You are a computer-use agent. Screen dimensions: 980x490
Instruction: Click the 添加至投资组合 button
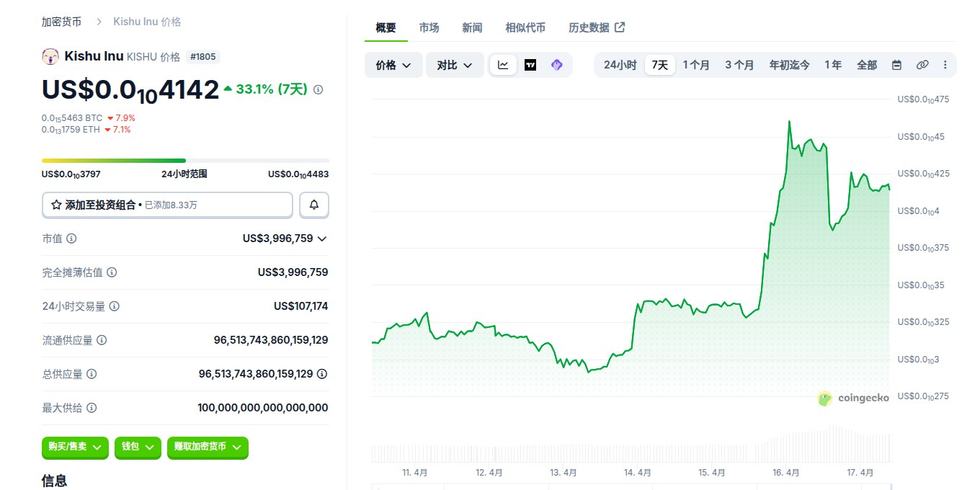167,205
